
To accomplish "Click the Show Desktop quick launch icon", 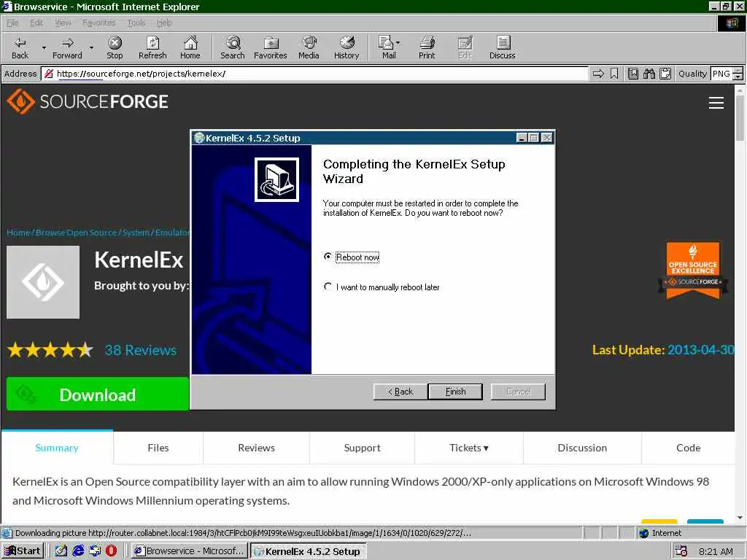I will 61,551.
